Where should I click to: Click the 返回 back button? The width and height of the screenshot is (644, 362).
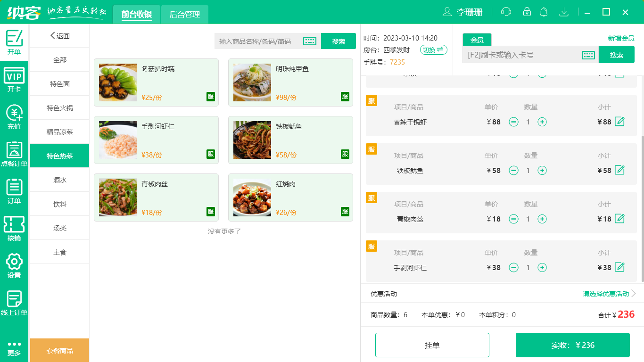pyautogui.click(x=60, y=36)
